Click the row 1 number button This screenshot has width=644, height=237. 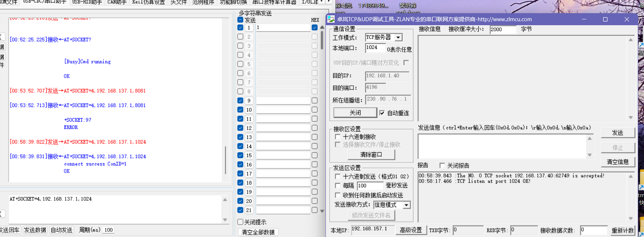point(249,27)
